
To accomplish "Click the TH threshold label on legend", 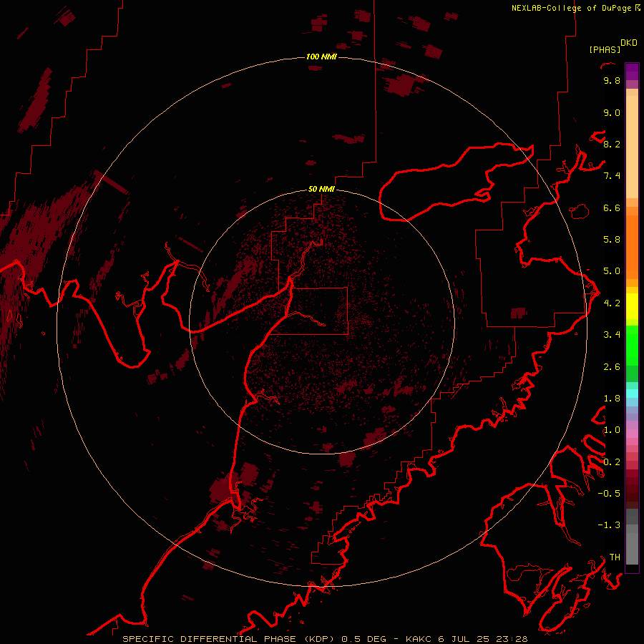I will pyautogui.click(x=615, y=557).
